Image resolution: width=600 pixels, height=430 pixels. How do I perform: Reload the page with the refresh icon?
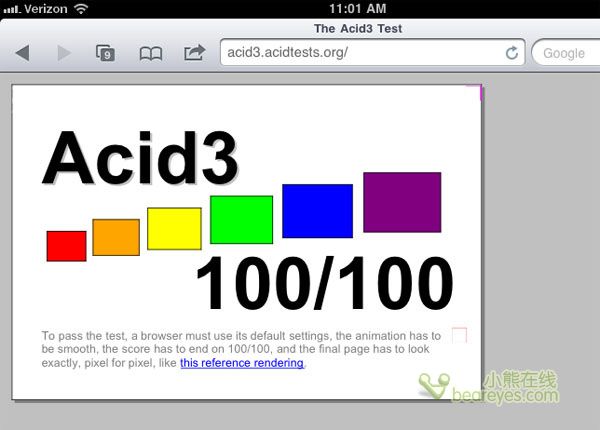coord(512,53)
